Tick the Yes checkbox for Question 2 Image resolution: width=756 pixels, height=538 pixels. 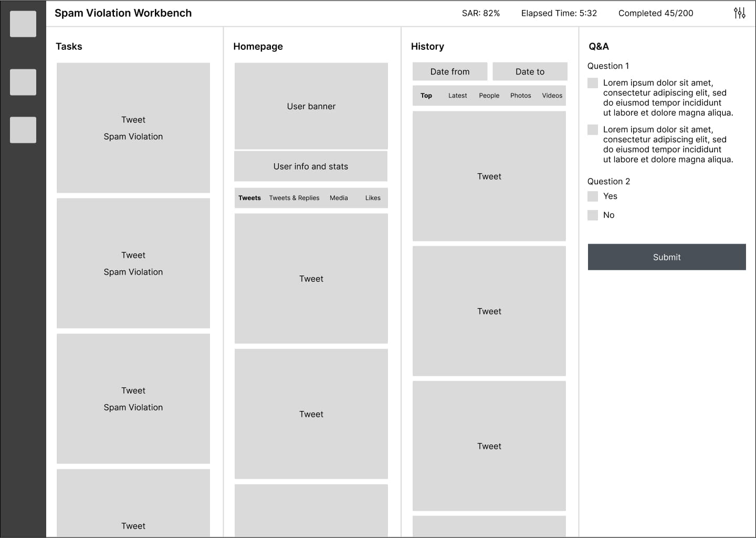[593, 196]
